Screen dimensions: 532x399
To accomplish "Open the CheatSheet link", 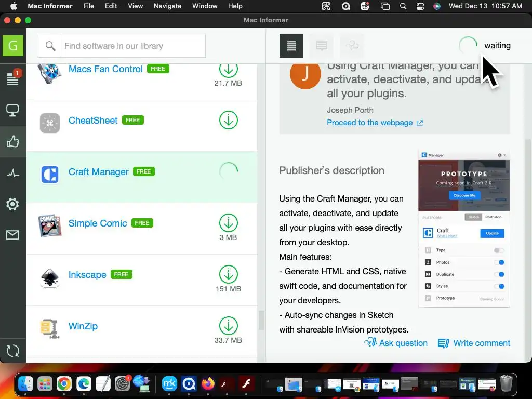I will click(93, 121).
